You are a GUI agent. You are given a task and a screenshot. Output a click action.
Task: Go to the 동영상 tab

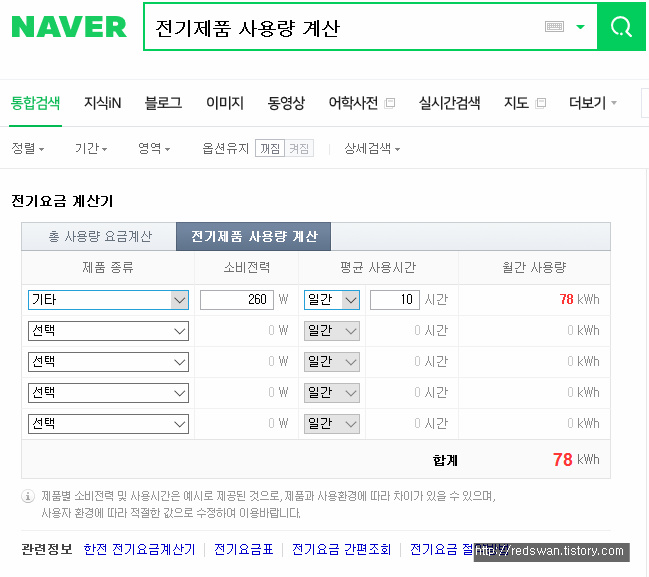[286, 103]
